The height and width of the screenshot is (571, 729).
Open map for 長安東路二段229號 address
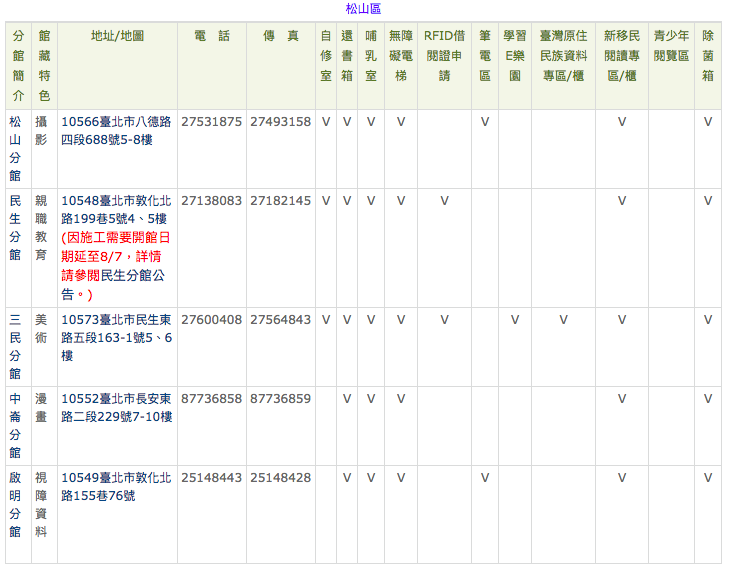pyautogui.click(x=117, y=408)
